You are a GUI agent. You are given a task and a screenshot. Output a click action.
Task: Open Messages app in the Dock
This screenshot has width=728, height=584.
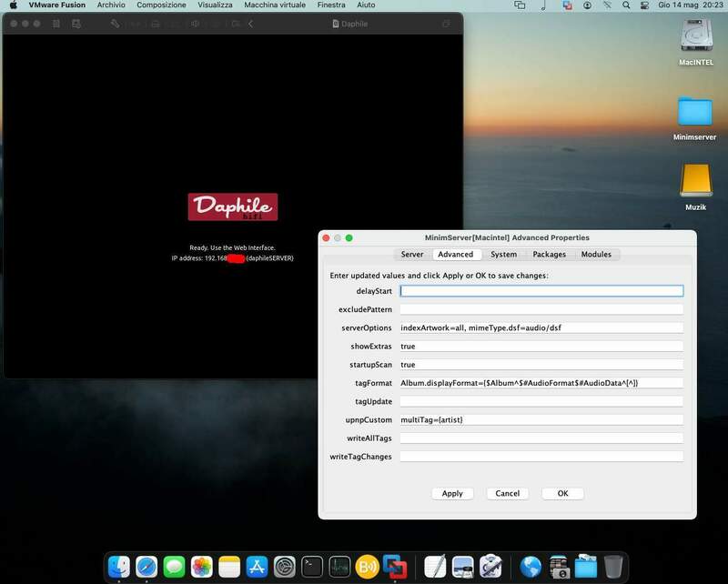click(174, 567)
